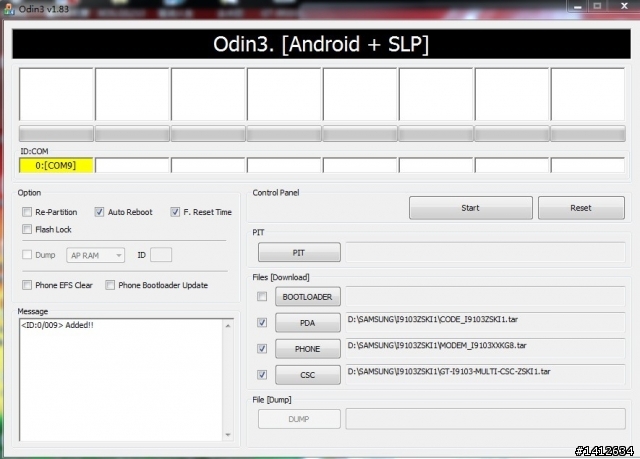
Task: Uncheck the CSC file checkbox
Action: [262, 375]
